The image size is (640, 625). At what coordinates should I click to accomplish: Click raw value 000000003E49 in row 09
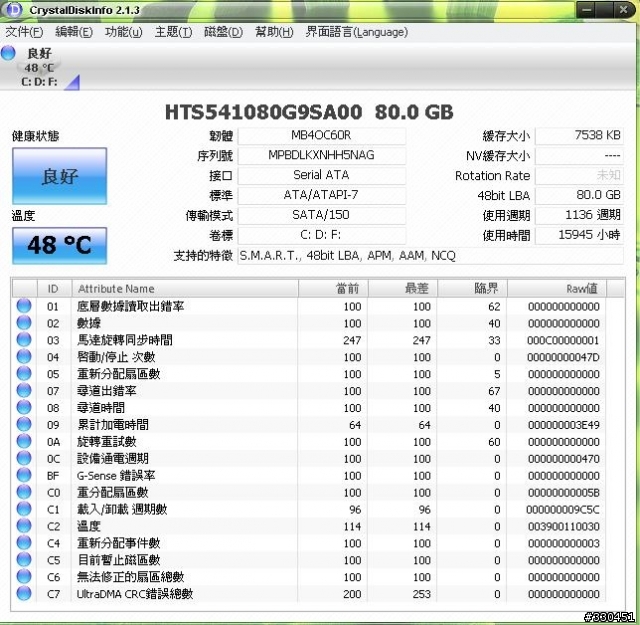coord(563,425)
